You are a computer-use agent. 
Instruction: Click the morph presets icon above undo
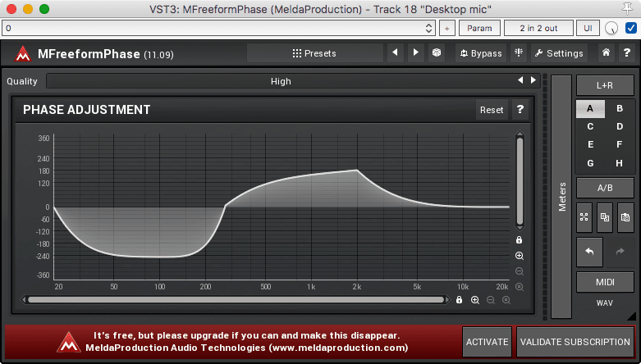click(584, 217)
